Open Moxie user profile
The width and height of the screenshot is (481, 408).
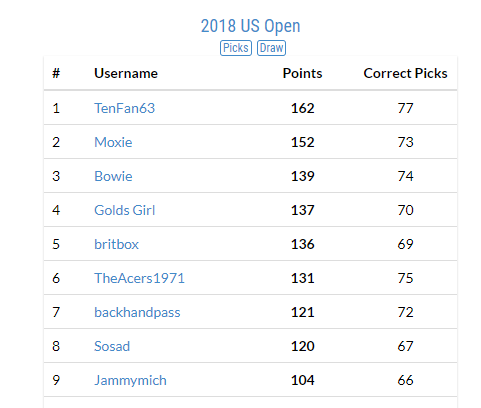[113, 142]
